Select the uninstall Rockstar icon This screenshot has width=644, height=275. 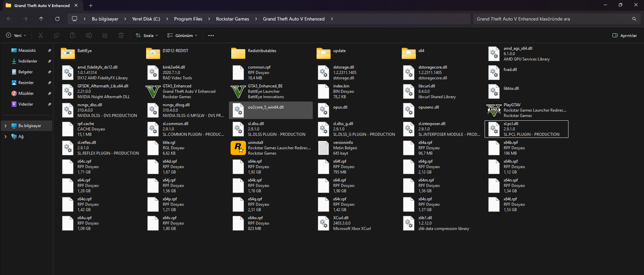pyautogui.click(x=238, y=148)
